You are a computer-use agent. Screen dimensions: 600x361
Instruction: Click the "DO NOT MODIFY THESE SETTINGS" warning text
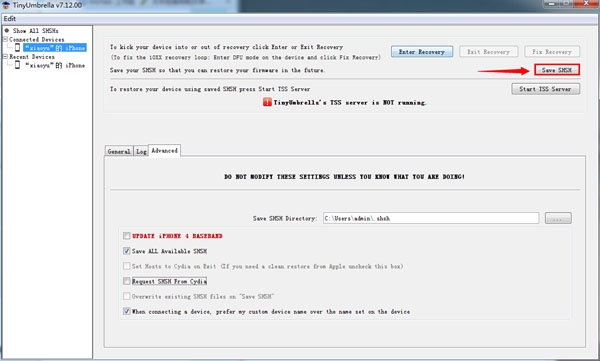click(344, 176)
